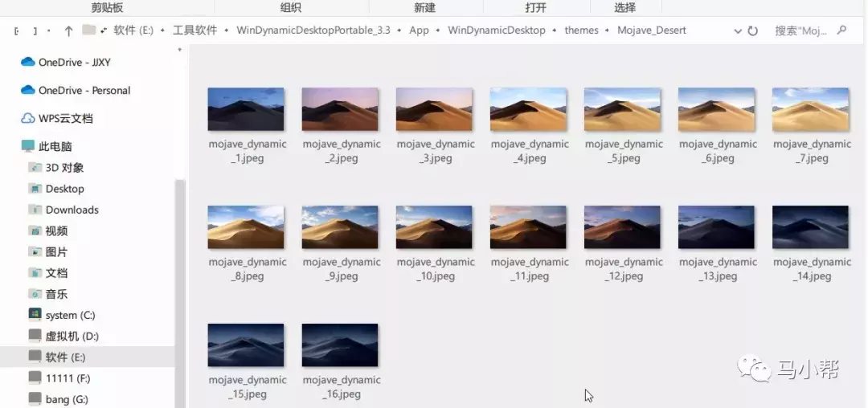Click the navigation pane vertical scrollbar

click(x=180, y=294)
